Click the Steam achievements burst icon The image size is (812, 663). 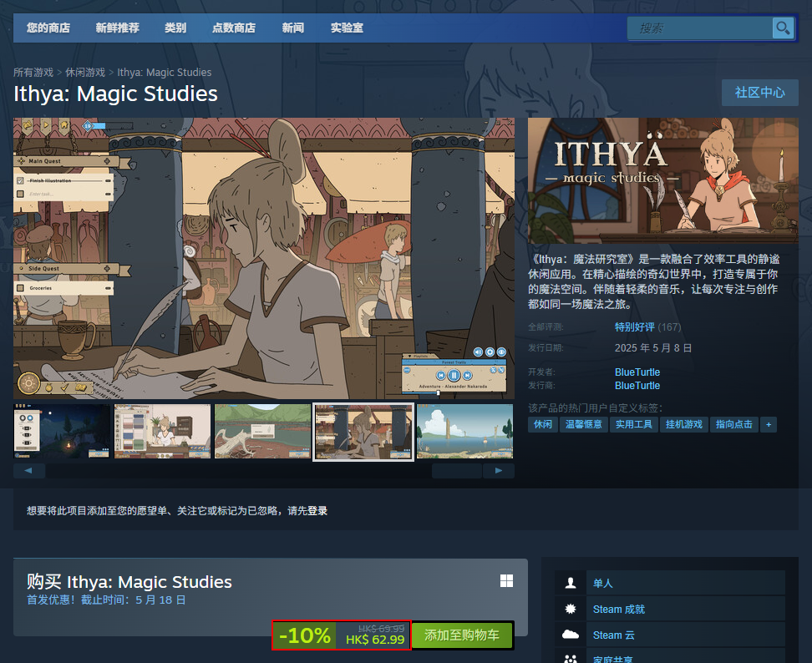(571, 609)
